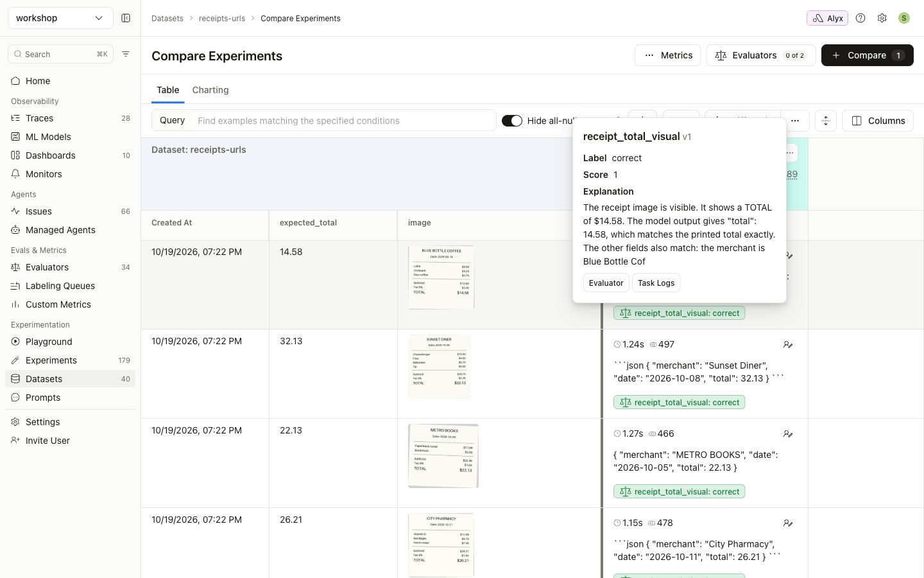The image size is (924, 578).
Task: Toggle the Hide all-null switch
Action: (512, 121)
